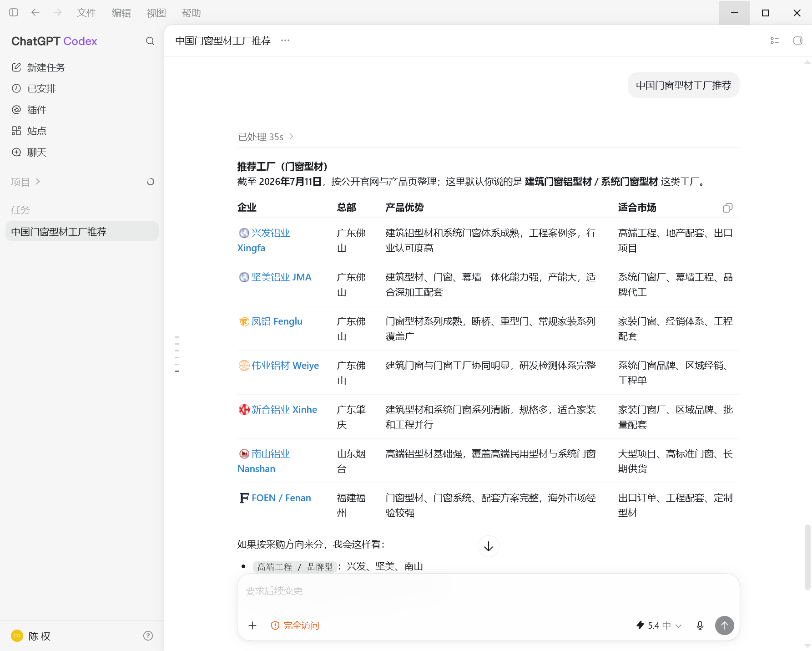The height and width of the screenshot is (651, 812).
Task: Open the 视图 menu
Action: point(156,13)
